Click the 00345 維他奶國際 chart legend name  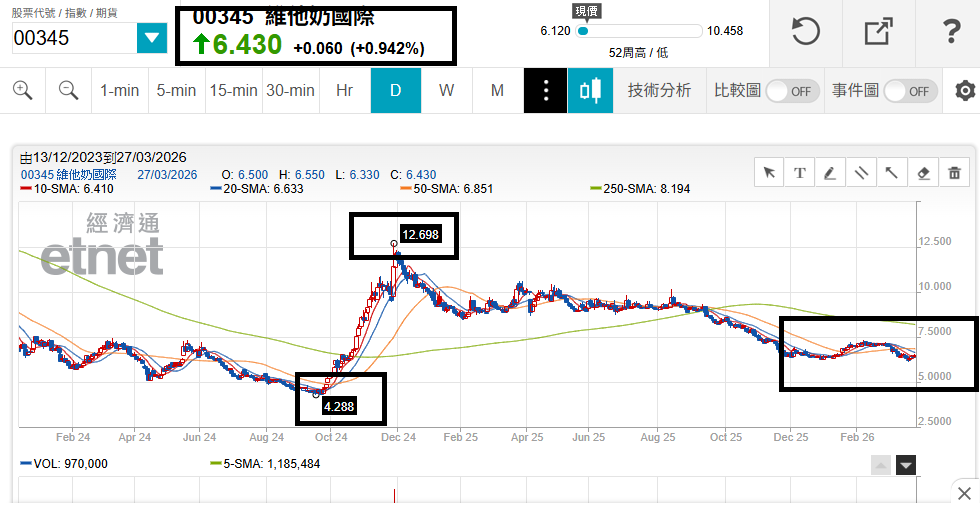(69, 175)
